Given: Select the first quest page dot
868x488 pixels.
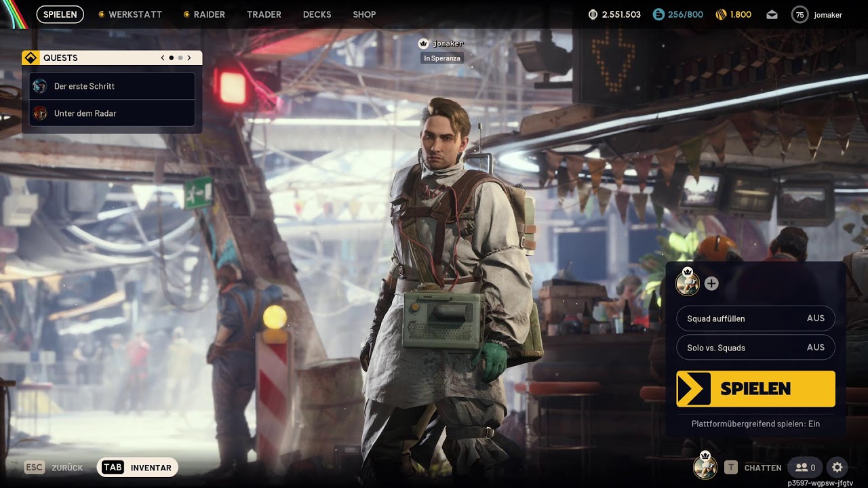Looking at the screenshot, I should 171,58.
